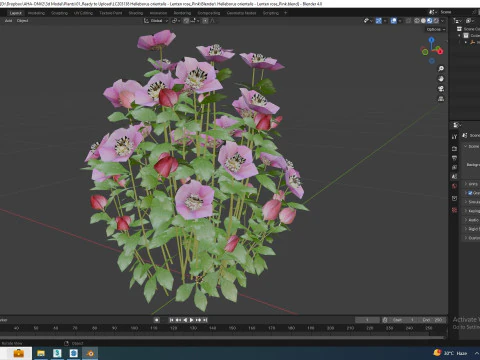Click the current frame number field

367,320
